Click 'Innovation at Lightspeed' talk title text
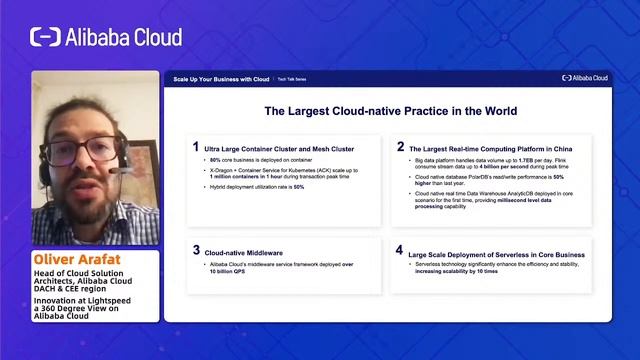 tap(82, 308)
